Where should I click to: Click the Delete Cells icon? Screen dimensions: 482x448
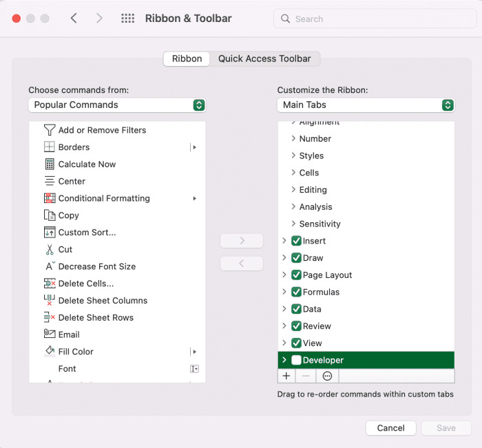50,284
